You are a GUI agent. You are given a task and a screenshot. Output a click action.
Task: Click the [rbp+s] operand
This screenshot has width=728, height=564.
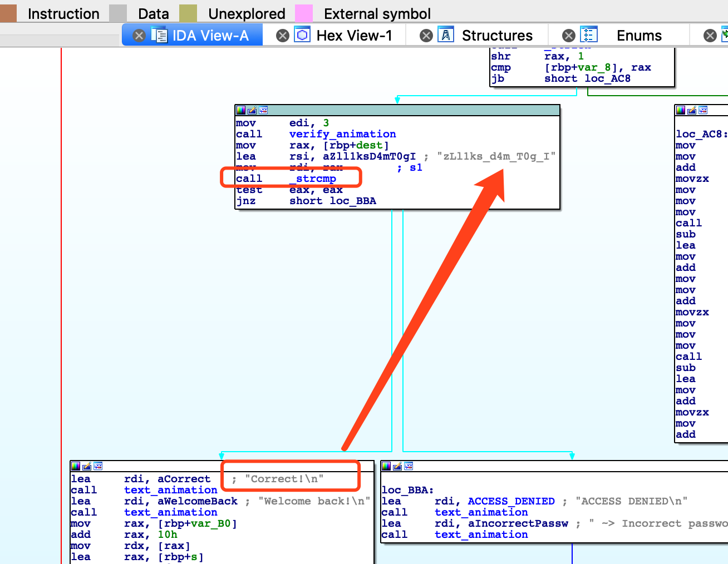[x=181, y=557]
